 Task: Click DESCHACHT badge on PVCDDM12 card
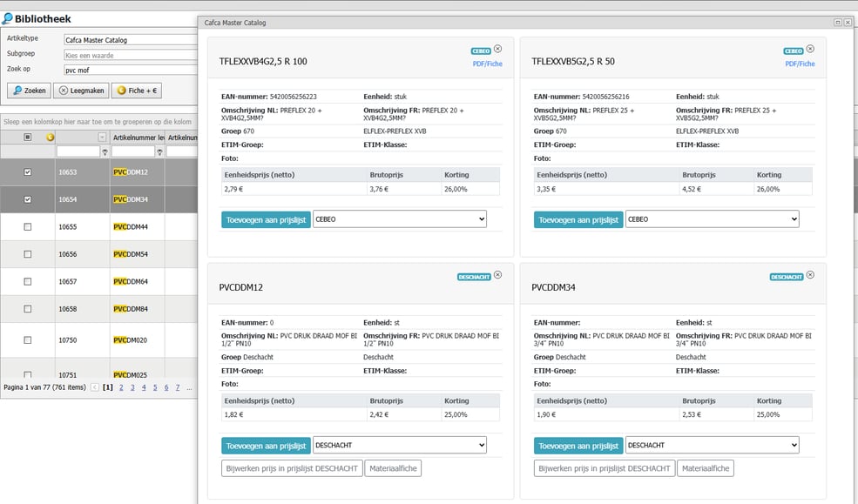pyautogui.click(x=474, y=277)
